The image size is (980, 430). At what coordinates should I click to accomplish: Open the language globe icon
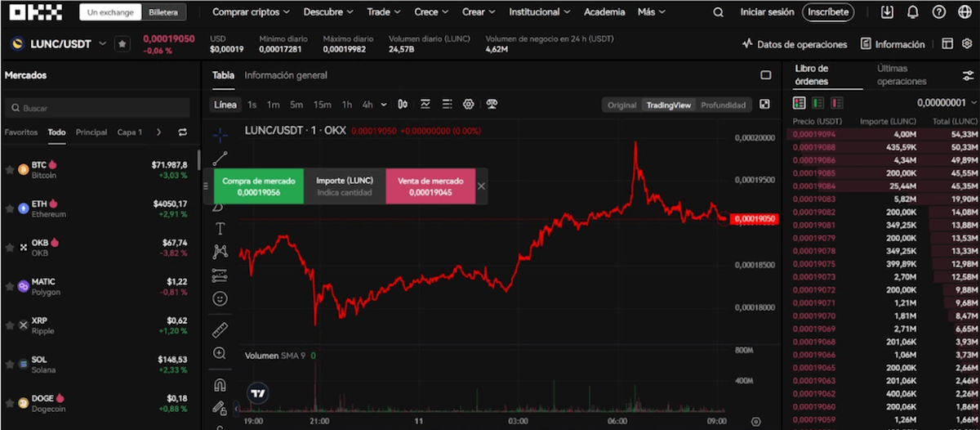coord(964,12)
